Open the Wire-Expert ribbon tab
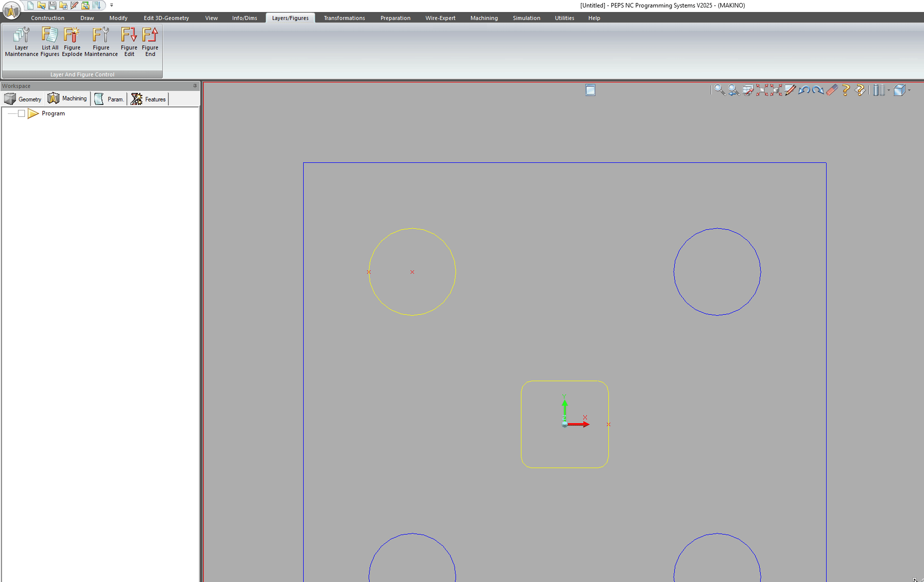924x582 pixels. tap(441, 18)
